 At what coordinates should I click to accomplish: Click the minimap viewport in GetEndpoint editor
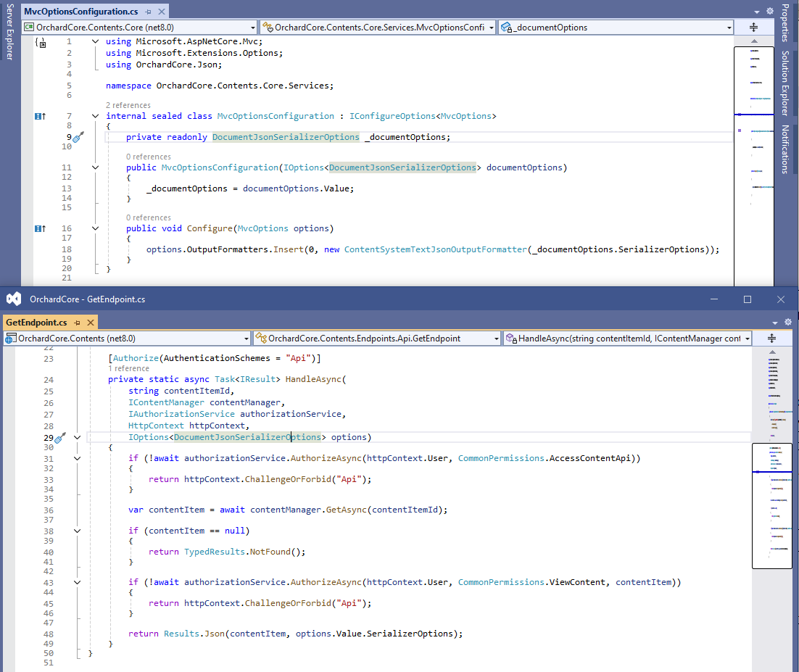772,506
